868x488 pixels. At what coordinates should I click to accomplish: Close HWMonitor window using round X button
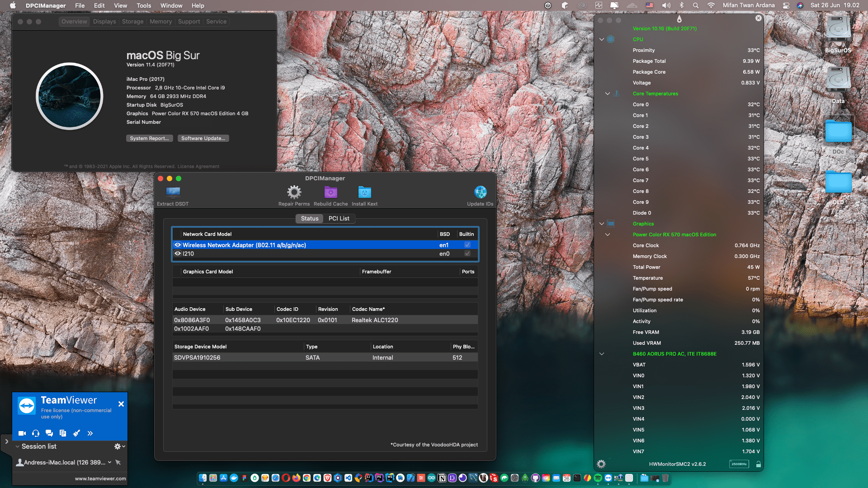click(759, 18)
